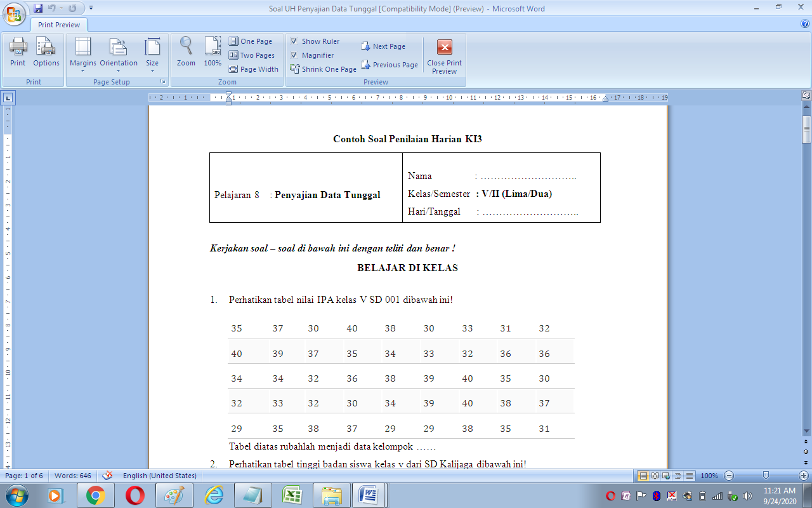Click Page 1 of 6 indicator
The image size is (812, 508).
pyautogui.click(x=24, y=476)
